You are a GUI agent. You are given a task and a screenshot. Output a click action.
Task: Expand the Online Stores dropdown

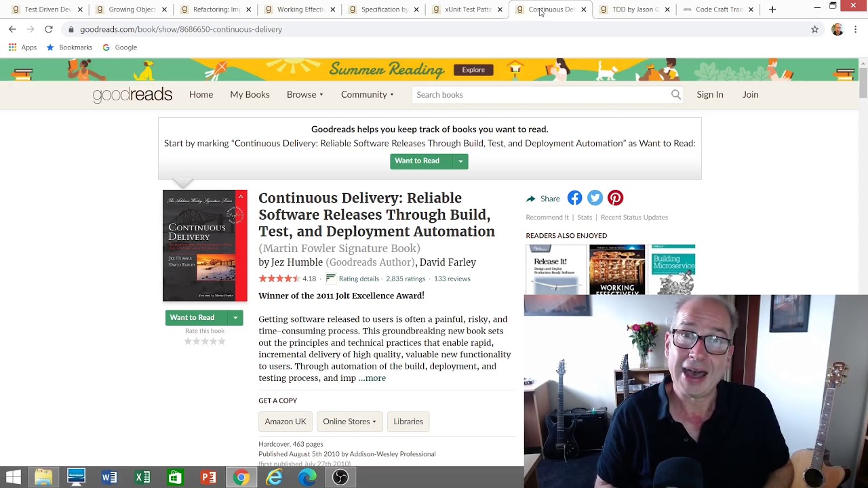click(349, 422)
